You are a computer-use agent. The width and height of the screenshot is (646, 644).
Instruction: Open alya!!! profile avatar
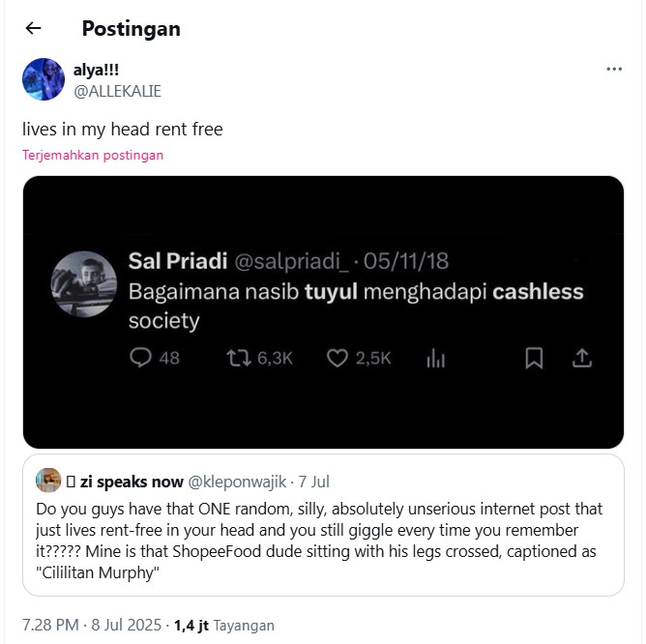coord(44,79)
